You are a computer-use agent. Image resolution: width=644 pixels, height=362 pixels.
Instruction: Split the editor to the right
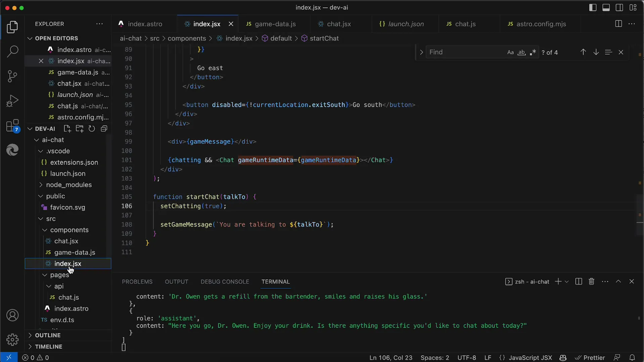point(618,24)
